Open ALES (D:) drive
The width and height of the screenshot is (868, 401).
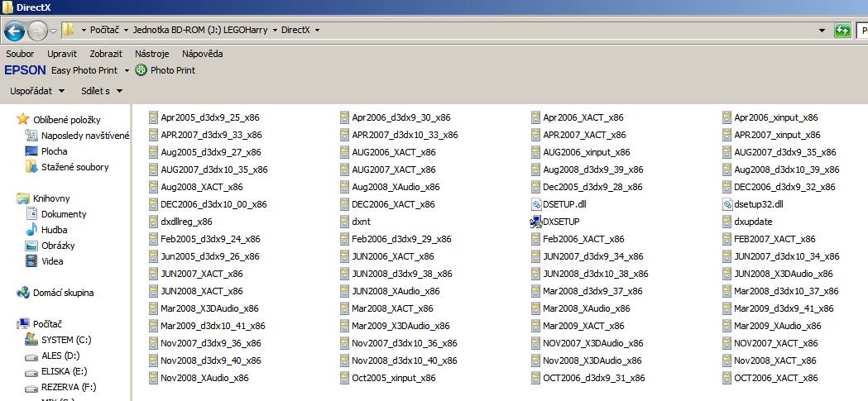[52, 356]
